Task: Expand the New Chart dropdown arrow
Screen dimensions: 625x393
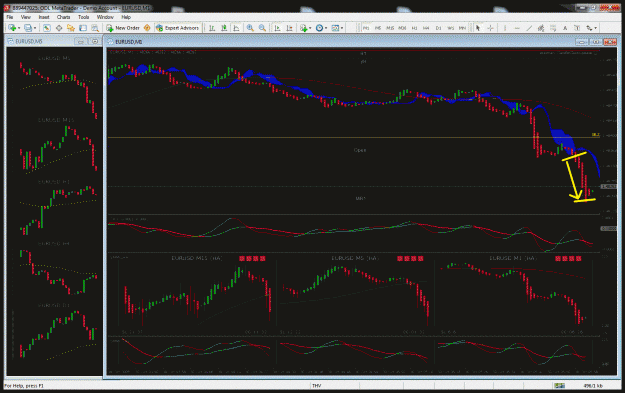Action: click(19, 28)
